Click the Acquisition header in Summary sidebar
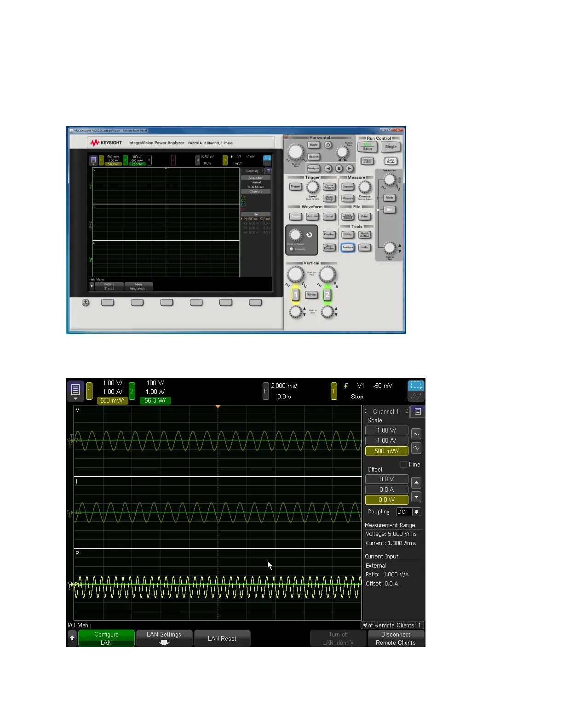563x728 pixels. pos(256,177)
